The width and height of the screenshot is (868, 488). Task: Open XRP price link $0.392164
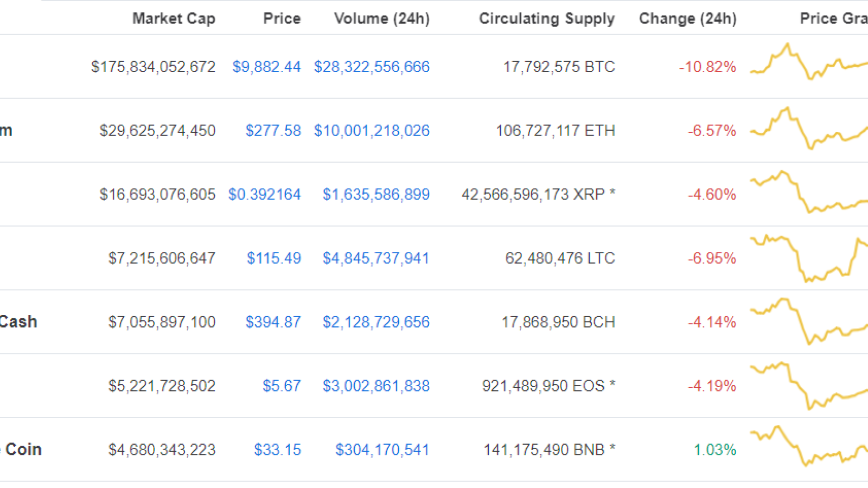click(x=264, y=195)
